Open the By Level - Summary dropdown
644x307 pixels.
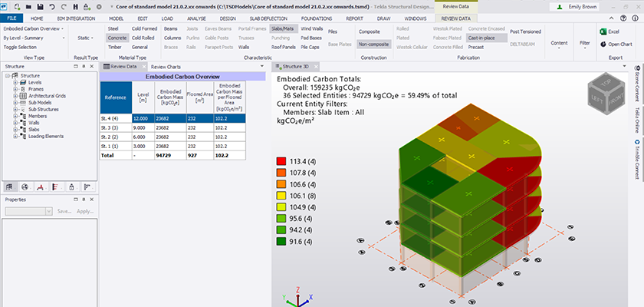pyautogui.click(x=34, y=38)
